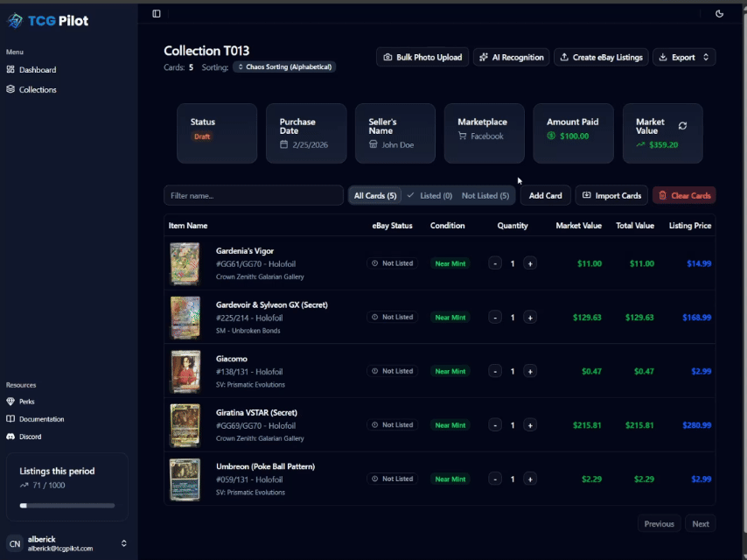Toggle the sidebar collapse icon
This screenshot has height=560, width=747.
coord(157,13)
